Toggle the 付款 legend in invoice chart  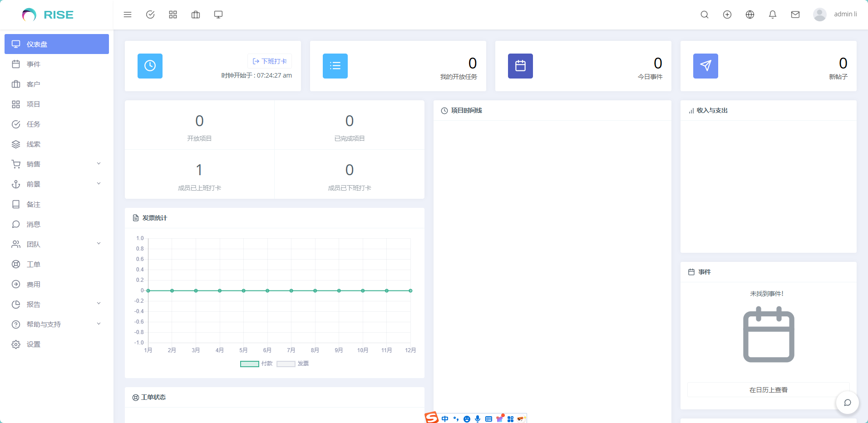pyautogui.click(x=256, y=364)
